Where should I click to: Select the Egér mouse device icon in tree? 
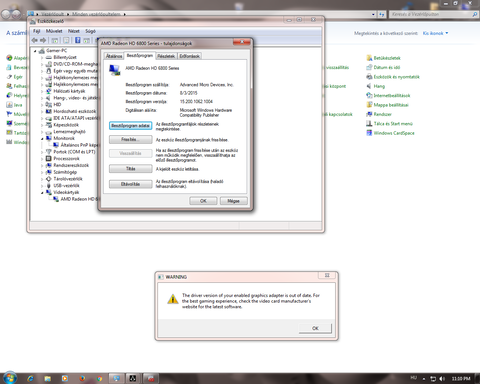click(x=49, y=71)
